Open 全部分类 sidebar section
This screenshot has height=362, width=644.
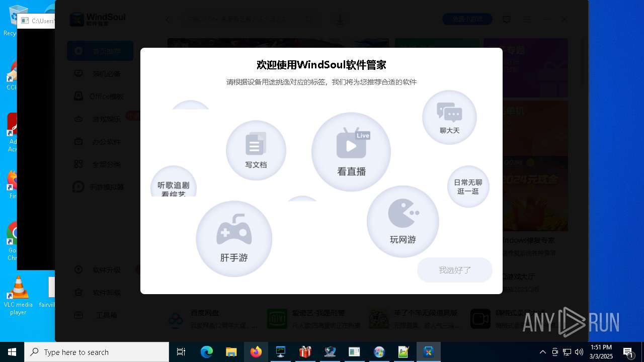[x=100, y=164]
